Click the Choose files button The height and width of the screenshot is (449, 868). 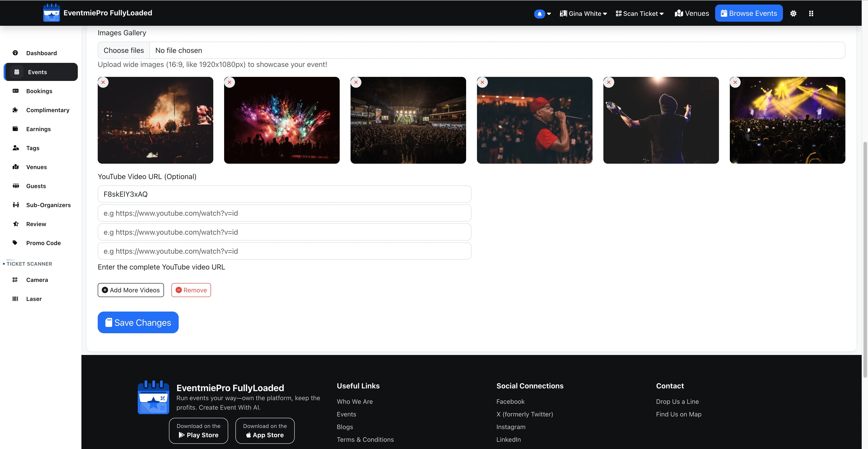click(x=124, y=50)
